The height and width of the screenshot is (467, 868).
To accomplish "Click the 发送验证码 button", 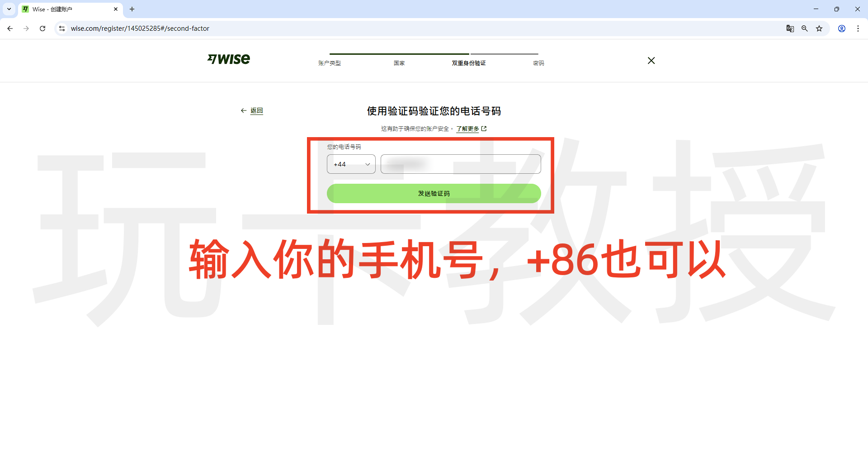I will (434, 194).
